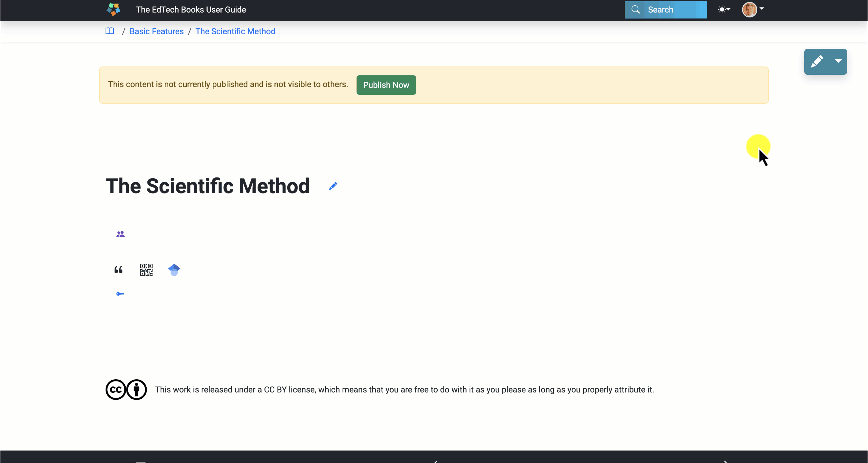Click the large edit pencil button
868x463 pixels.
coord(817,62)
